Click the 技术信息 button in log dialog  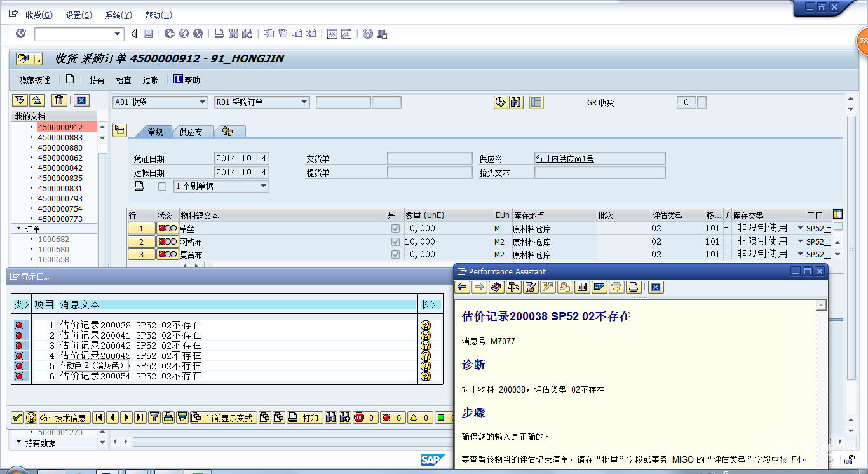click(64, 417)
